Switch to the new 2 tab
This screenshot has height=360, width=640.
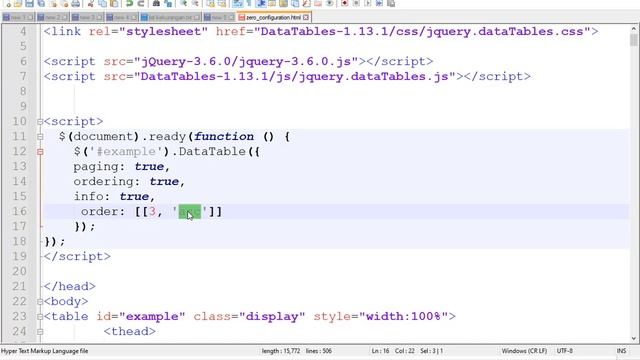53,18
